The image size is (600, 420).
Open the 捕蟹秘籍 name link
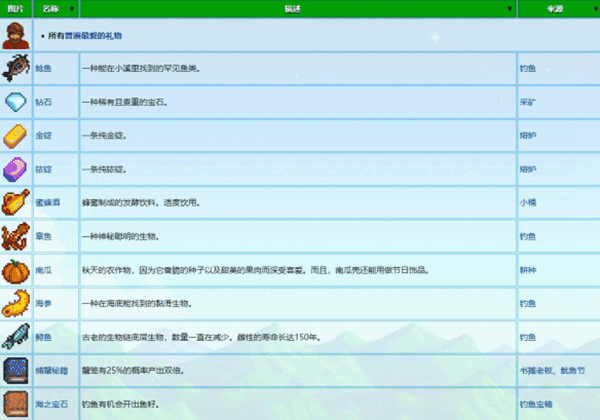[x=52, y=371]
